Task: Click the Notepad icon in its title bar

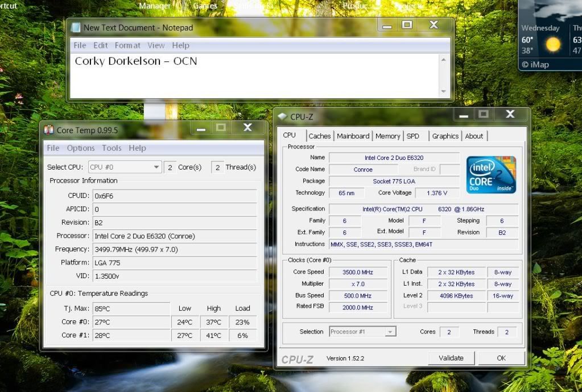Action: (x=76, y=27)
